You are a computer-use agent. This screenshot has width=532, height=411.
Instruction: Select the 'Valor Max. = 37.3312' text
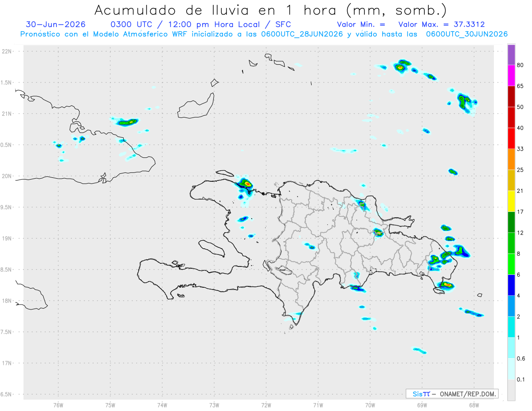[441, 24]
